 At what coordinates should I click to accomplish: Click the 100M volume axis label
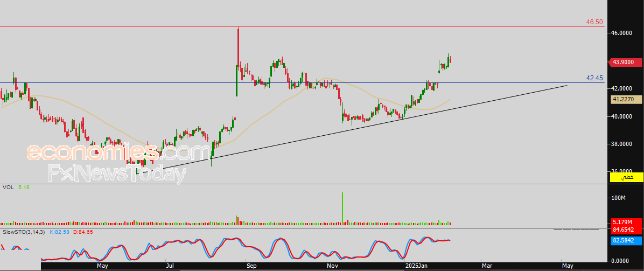pos(618,198)
